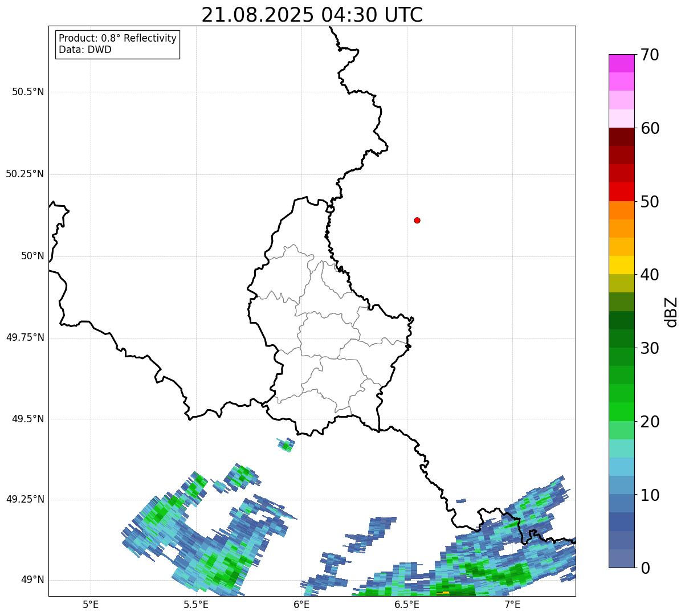Image resolution: width=685 pixels, height=616 pixels.
Task: Click the 5.5°E longitude tick label
Action: tap(196, 605)
